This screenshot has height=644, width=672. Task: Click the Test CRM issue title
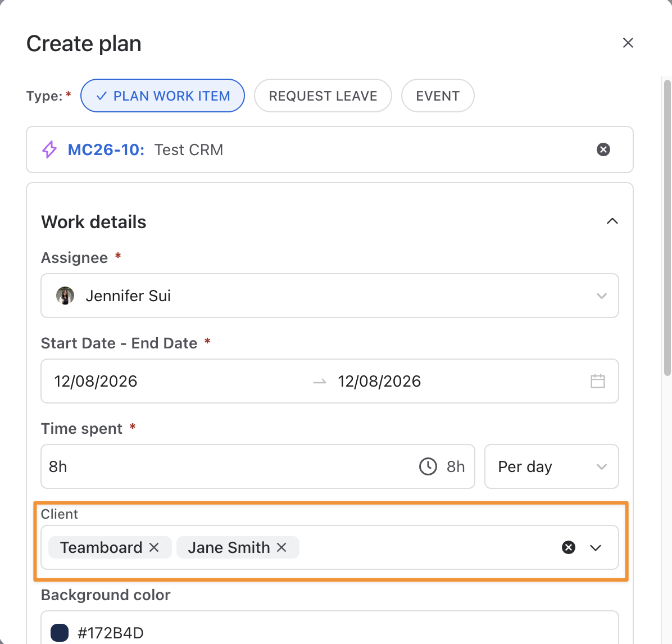(189, 149)
